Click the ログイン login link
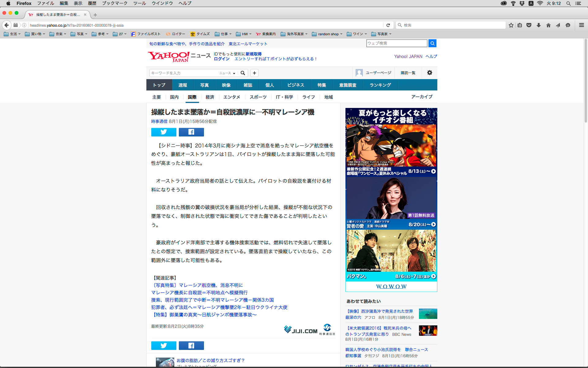This screenshot has width=588, height=368. coord(221,59)
